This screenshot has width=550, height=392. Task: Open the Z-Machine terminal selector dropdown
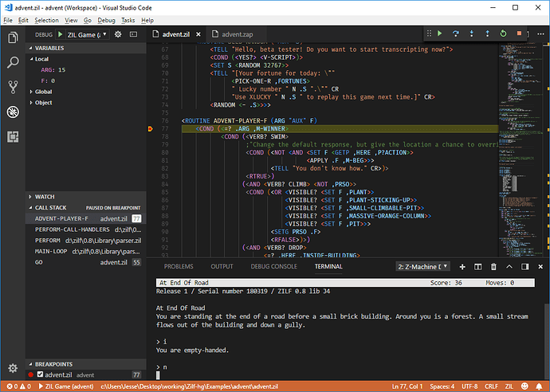coord(422,267)
